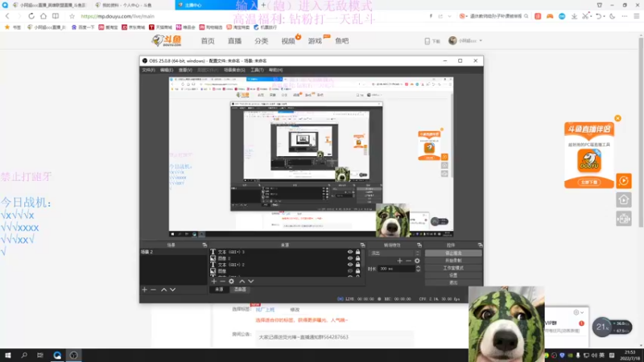Toggle lock on 图像 source
The width and height of the screenshot is (644, 362).
coord(357,271)
